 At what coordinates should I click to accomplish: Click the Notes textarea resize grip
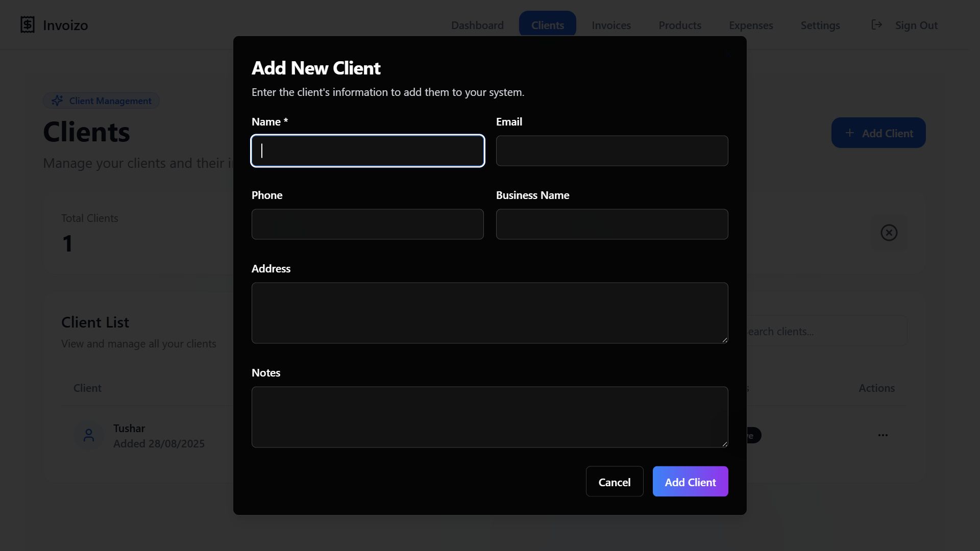click(x=724, y=444)
